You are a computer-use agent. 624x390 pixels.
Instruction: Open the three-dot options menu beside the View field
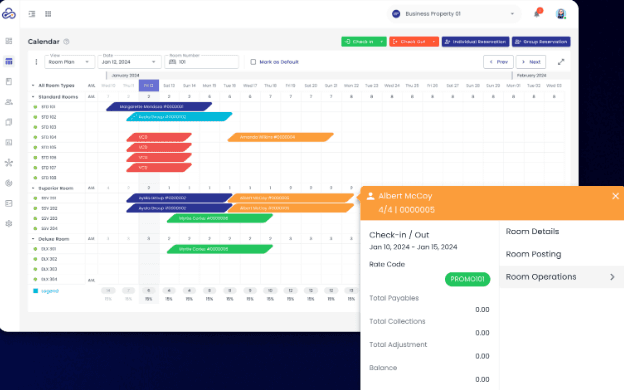point(36,62)
